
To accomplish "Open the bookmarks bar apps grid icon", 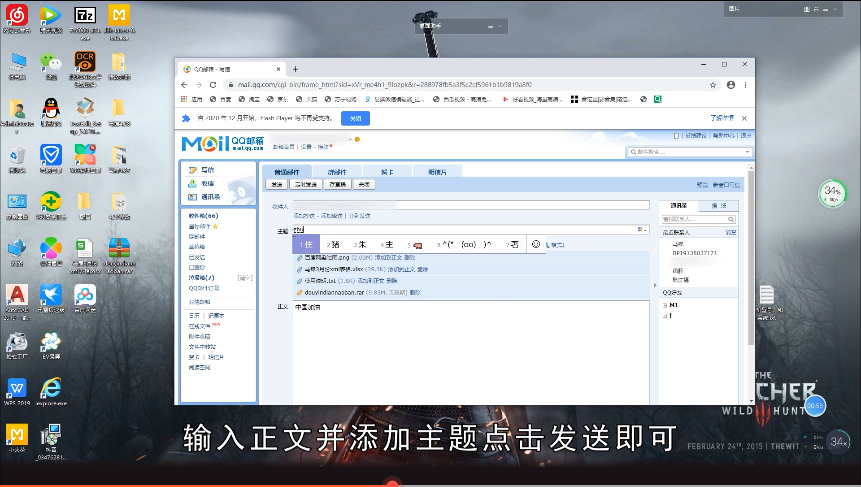I will pyautogui.click(x=184, y=99).
